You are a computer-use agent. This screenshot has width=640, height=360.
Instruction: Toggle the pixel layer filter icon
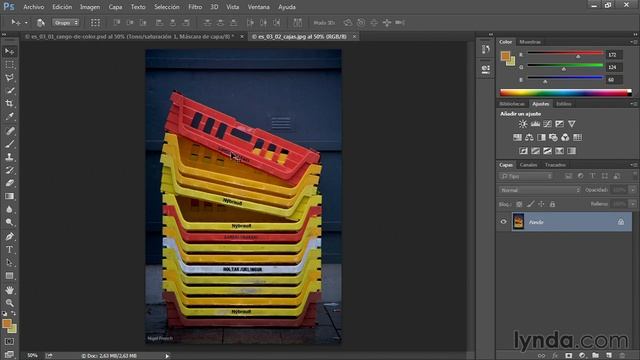click(568, 176)
